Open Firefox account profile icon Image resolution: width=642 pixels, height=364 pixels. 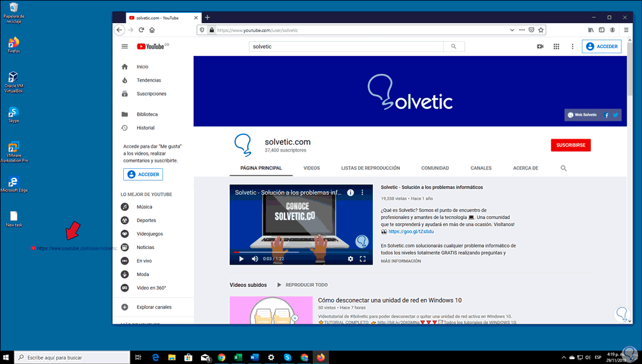612,30
